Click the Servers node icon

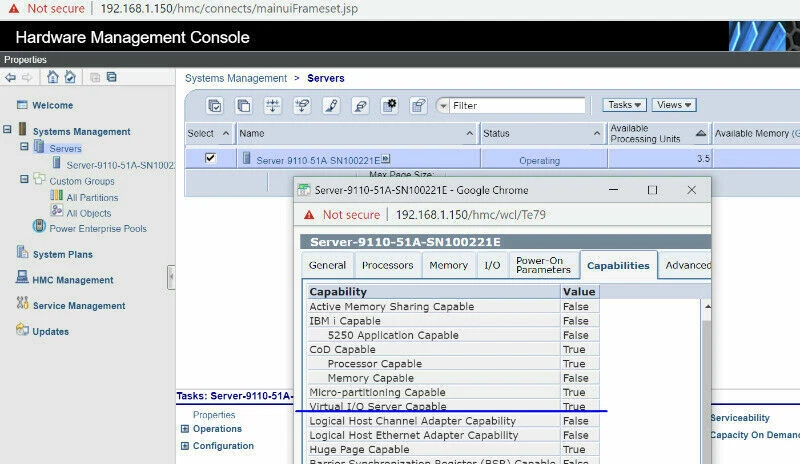tap(39, 146)
